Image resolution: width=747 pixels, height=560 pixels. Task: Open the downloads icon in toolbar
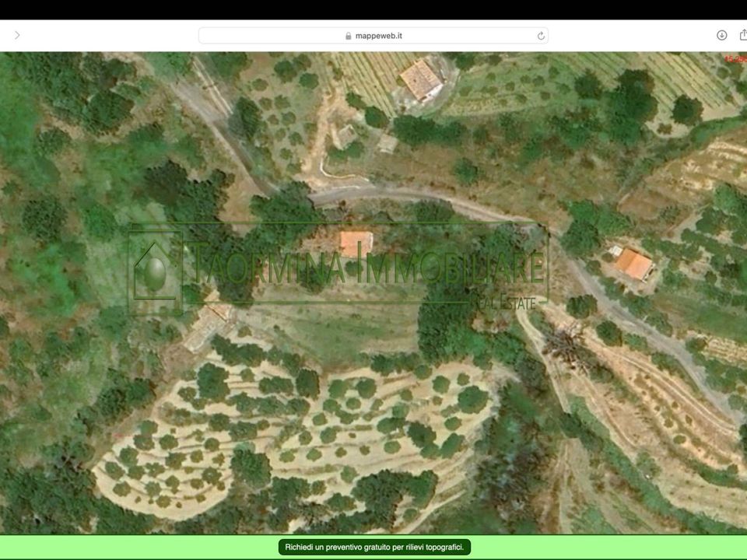pos(722,35)
